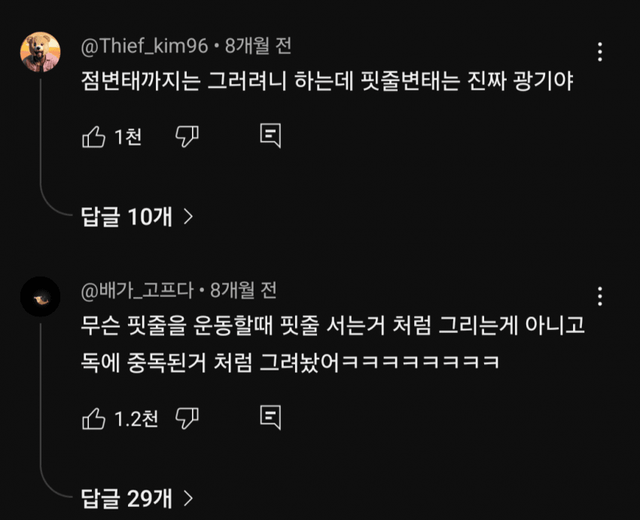Click the 1천 like count
This screenshot has height=520, width=640.
click(128, 137)
